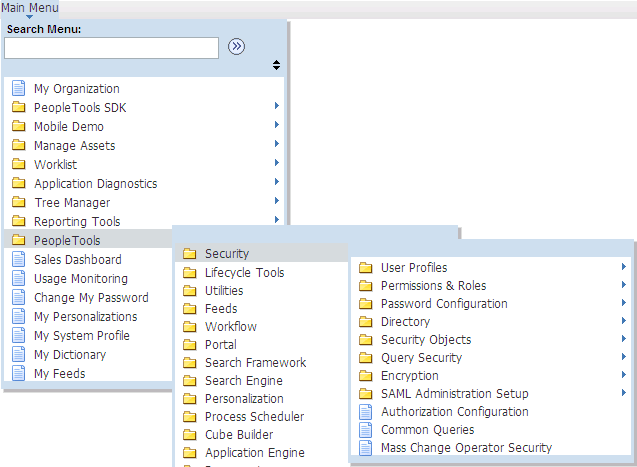Open the My Personalizations link
The height and width of the screenshot is (467, 637).
[x=85, y=316]
